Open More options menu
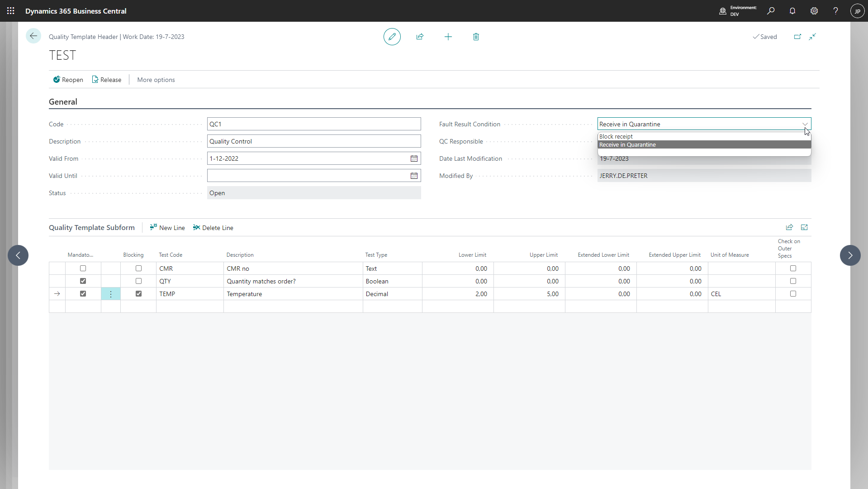 (156, 80)
